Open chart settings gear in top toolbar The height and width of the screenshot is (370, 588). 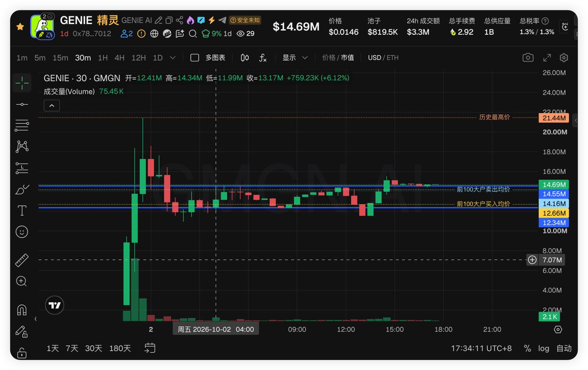(x=564, y=58)
